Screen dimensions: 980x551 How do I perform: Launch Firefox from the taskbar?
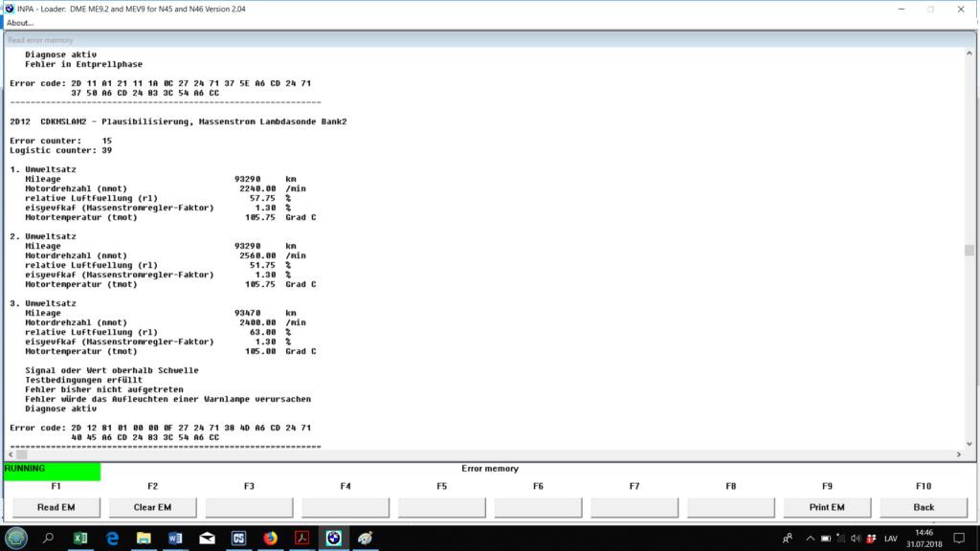click(269, 538)
